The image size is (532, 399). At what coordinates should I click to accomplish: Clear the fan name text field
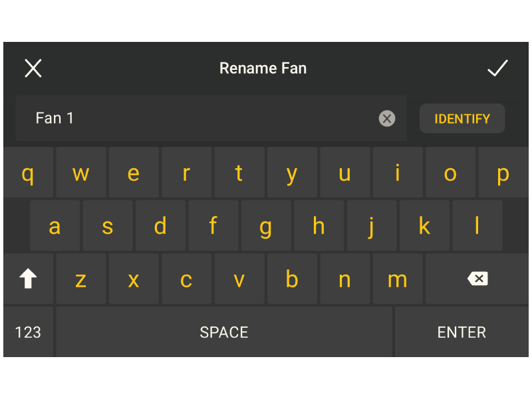387,118
